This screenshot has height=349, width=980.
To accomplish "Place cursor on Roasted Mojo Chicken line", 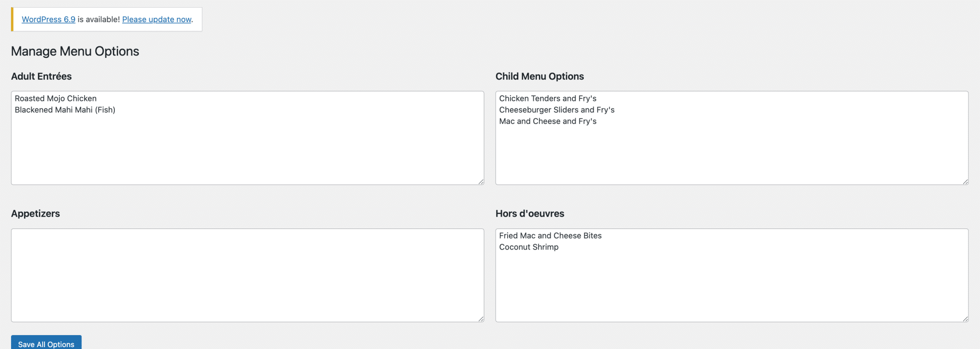I will 56,98.
